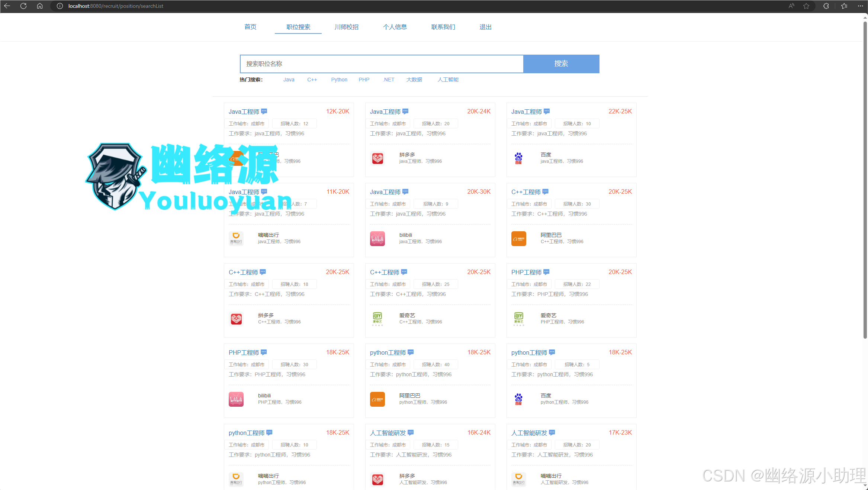This screenshot has height=490, width=868.
Task: Click 阿里巴巴 logo in C++工程师 card
Action: 518,239
